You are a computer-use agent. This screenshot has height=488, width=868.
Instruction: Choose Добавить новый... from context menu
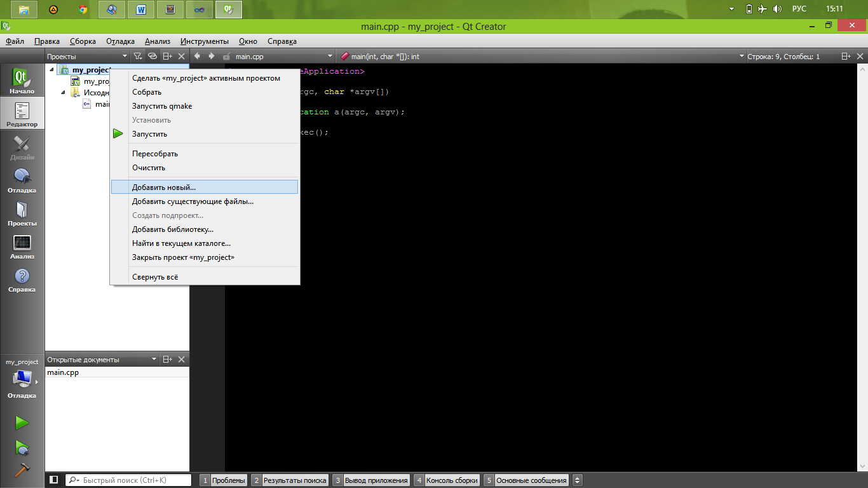tap(204, 187)
